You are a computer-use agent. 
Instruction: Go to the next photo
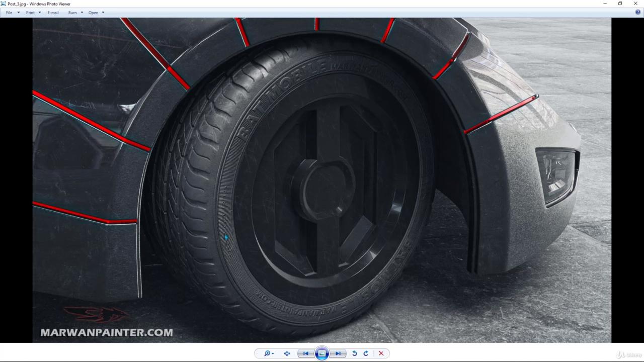click(338, 353)
